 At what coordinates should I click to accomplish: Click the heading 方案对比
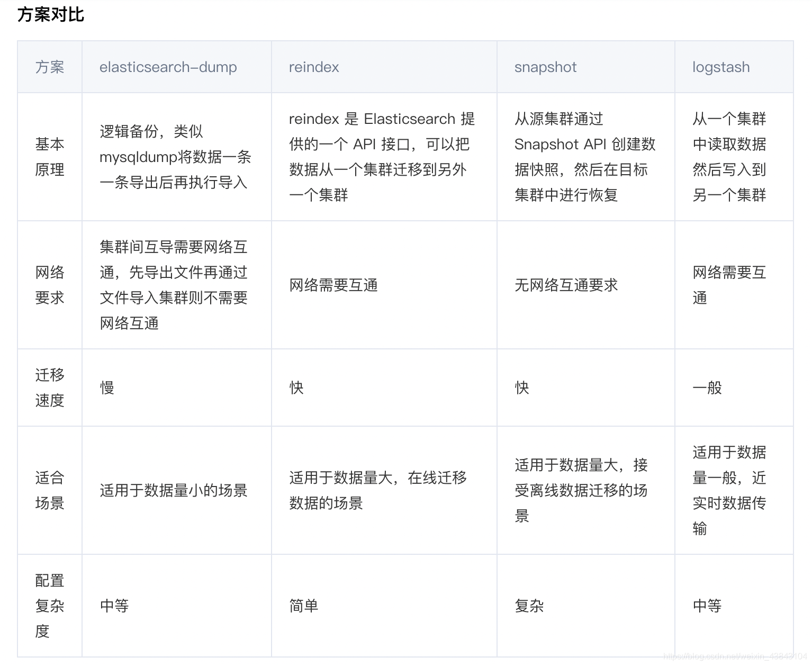point(51,14)
